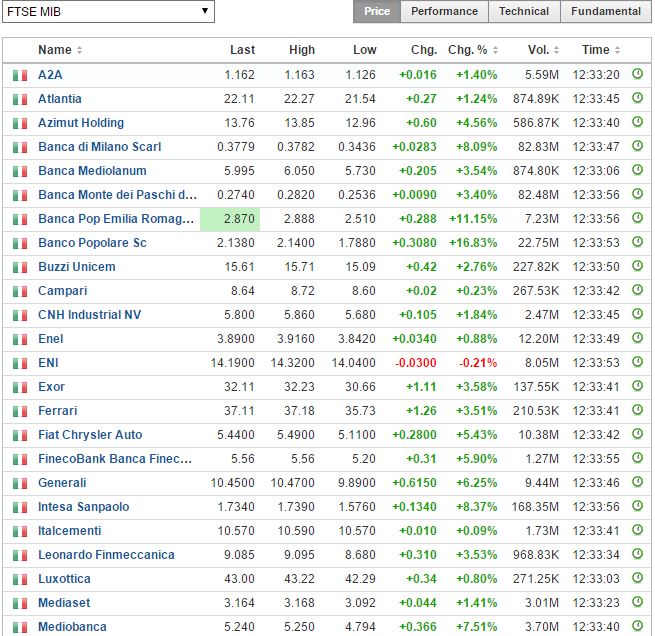
Task: Open the Fundamental tab
Action: (x=606, y=11)
